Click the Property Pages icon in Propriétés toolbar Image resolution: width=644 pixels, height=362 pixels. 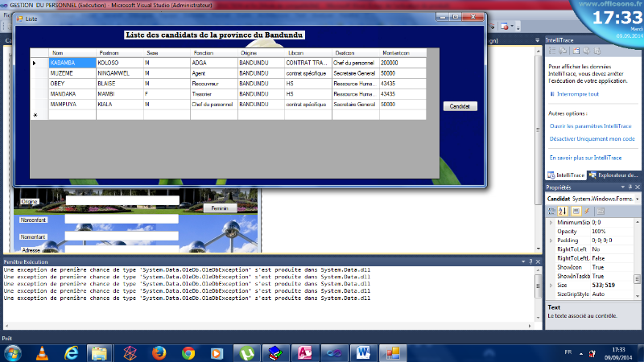(601, 211)
